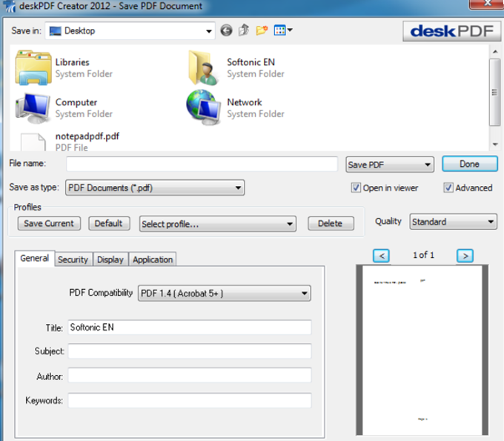Click the deskPDF logo
Viewport: 504px width, 441px height.
pyautogui.click(x=451, y=31)
